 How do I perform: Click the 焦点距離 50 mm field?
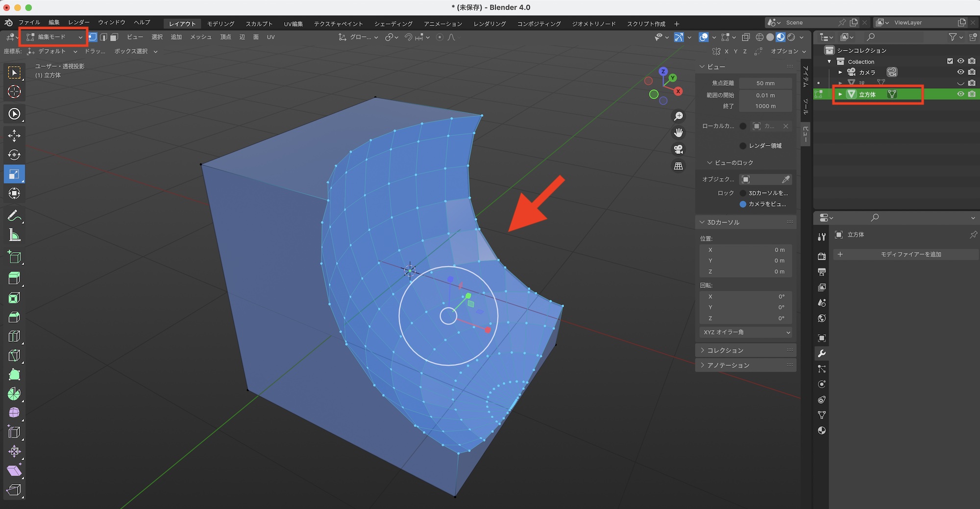click(765, 83)
